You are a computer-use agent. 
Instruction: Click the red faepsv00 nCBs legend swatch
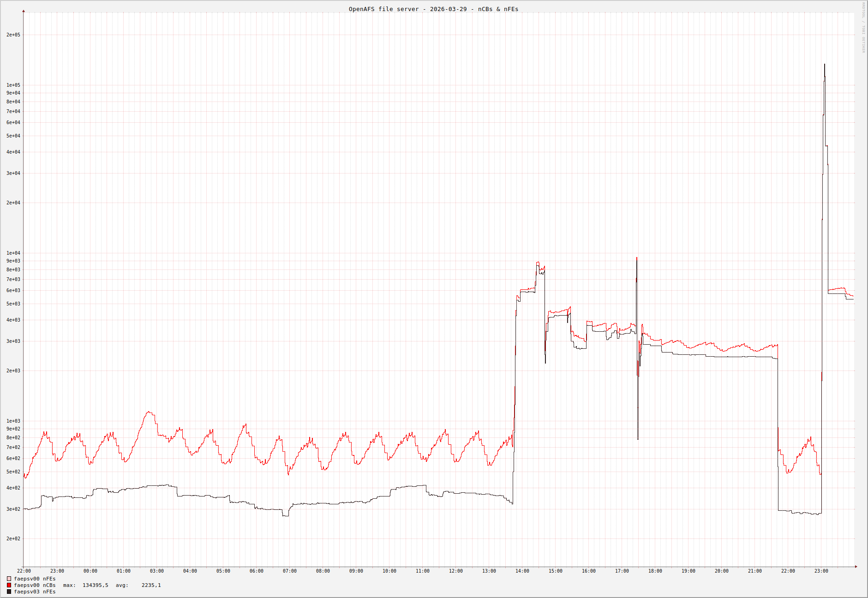tap(9, 585)
